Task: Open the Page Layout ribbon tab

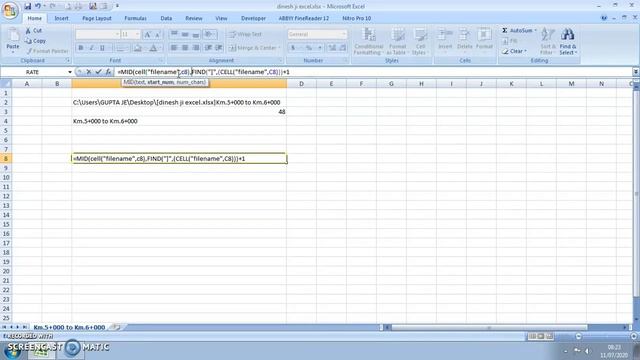Action: [x=97, y=18]
